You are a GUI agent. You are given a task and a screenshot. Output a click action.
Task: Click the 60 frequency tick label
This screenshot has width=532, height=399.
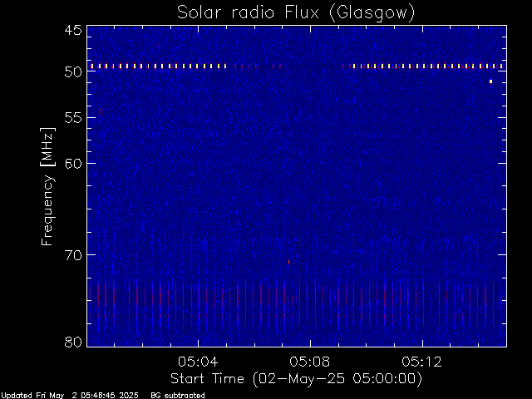73,164
